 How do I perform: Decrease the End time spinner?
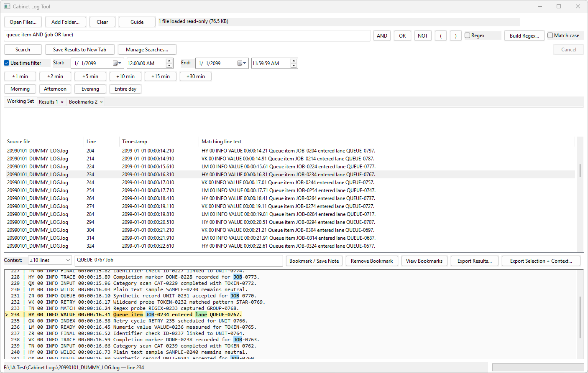click(x=294, y=66)
